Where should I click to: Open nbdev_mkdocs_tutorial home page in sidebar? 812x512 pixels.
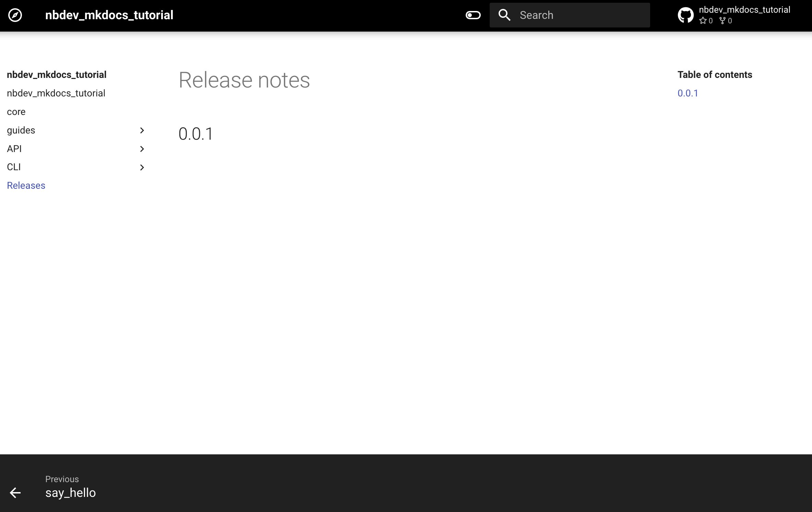coord(56,93)
